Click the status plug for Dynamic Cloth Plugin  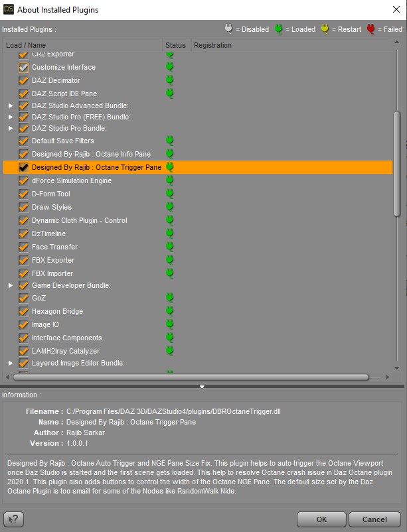(169, 220)
